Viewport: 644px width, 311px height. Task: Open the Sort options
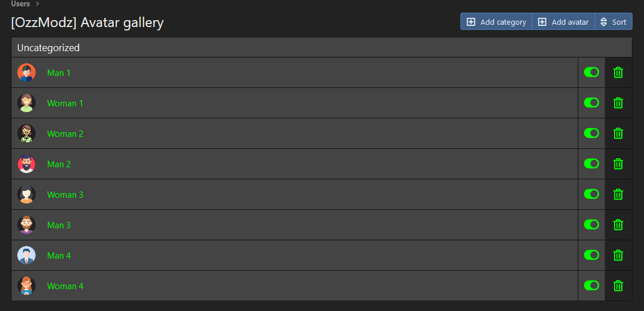(613, 22)
